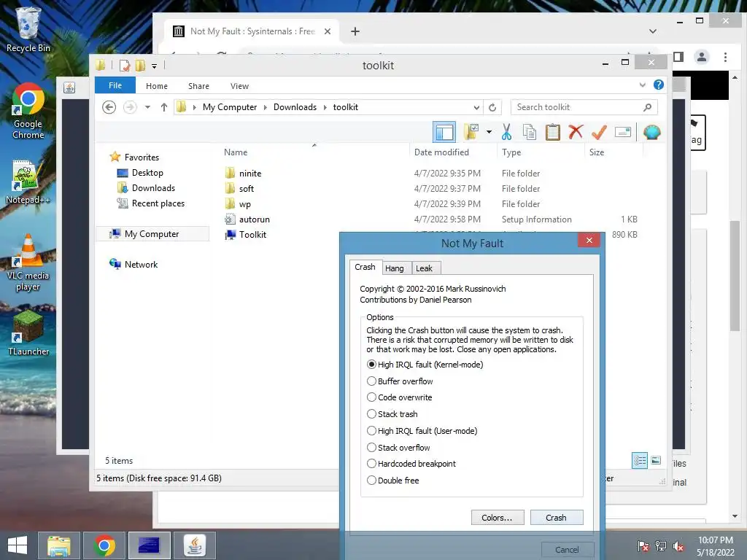Select the Toolkit application file

(252, 234)
